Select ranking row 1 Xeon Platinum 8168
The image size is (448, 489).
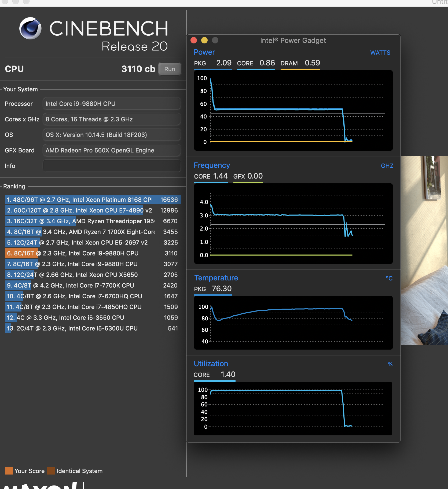point(93,200)
